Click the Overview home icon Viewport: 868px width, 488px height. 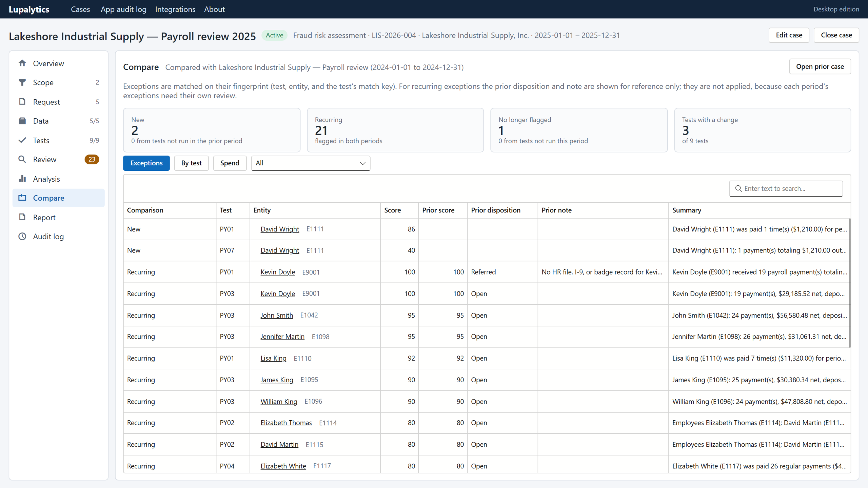(22, 63)
